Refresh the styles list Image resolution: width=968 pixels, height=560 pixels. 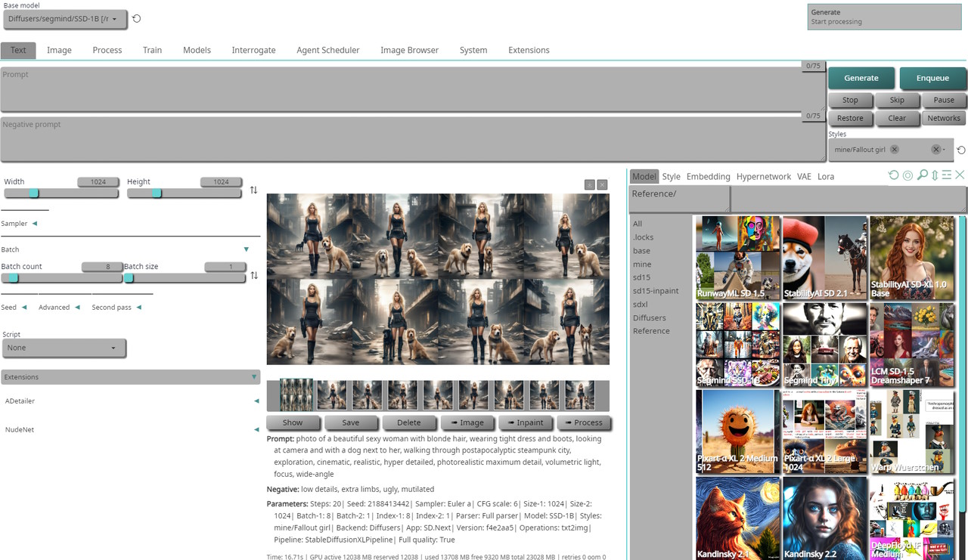[x=961, y=150]
